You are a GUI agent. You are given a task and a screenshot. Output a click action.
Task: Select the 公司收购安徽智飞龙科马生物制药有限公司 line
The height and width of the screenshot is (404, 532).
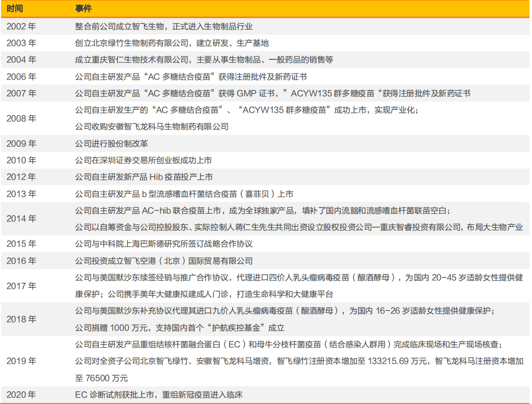click(152, 127)
